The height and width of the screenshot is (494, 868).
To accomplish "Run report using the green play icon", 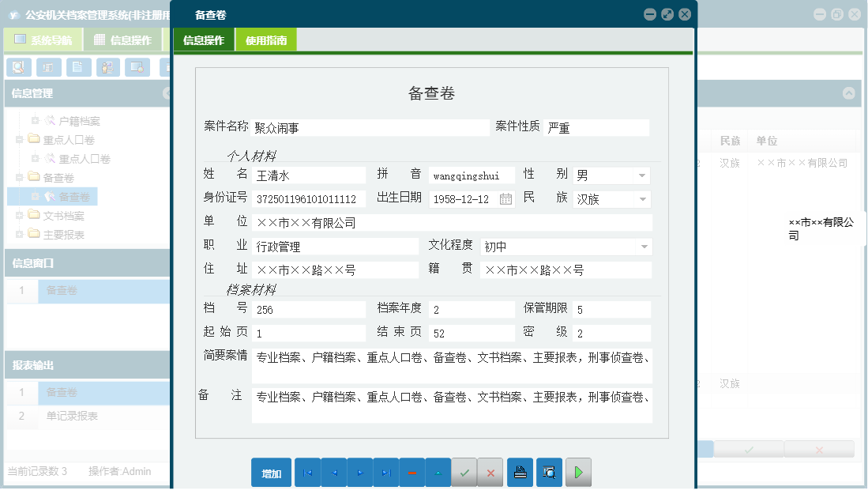I will (577, 472).
